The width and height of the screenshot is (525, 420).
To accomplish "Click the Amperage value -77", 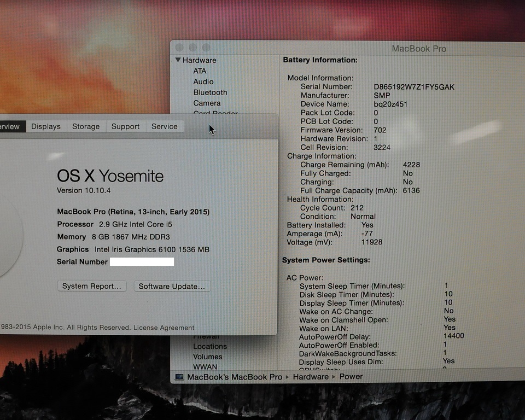I will [367, 234].
